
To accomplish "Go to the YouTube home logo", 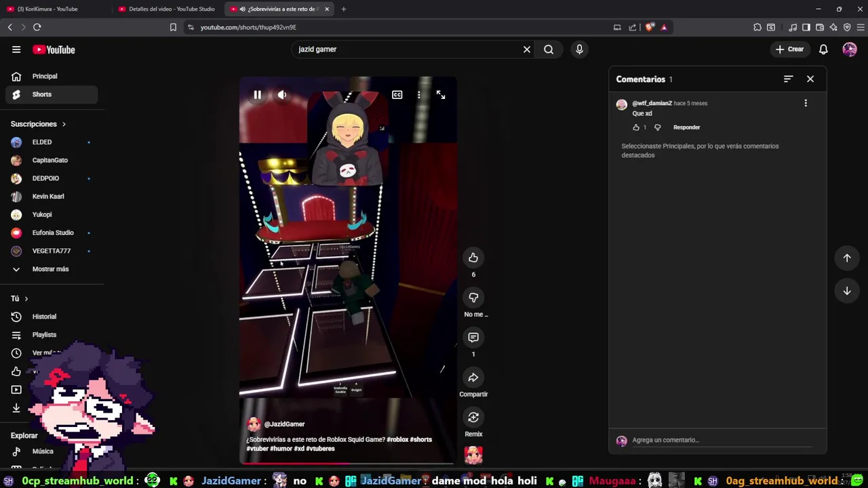I will click(x=54, y=49).
